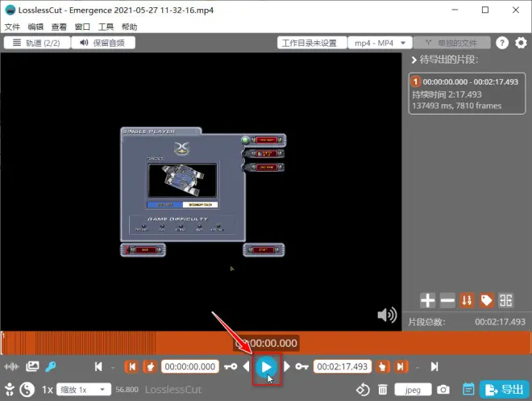The height and width of the screenshot is (401, 532).
Task: Edit the cut start time 00:00:00.000
Action: pyautogui.click(x=190, y=366)
